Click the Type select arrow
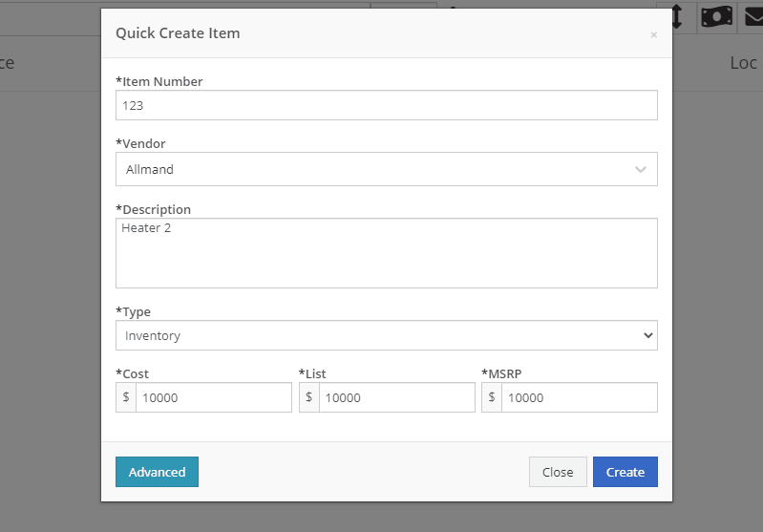Viewport: 763px width, 532px height. point(647,335)
